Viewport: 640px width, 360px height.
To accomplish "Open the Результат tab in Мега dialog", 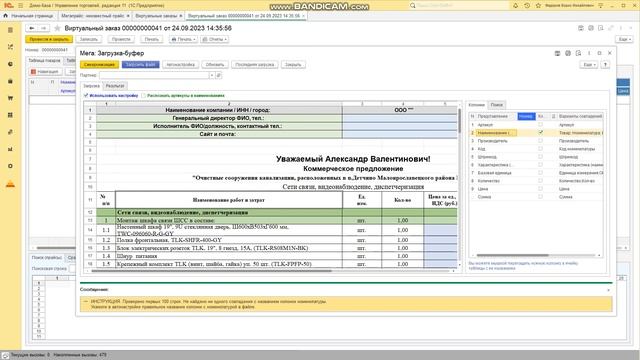I will (115, 86).
